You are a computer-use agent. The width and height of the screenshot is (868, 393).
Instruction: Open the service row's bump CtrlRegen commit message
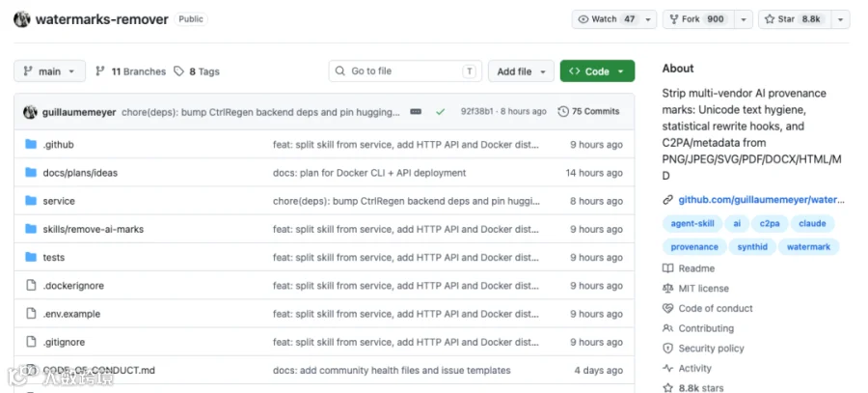pos(406,201)
